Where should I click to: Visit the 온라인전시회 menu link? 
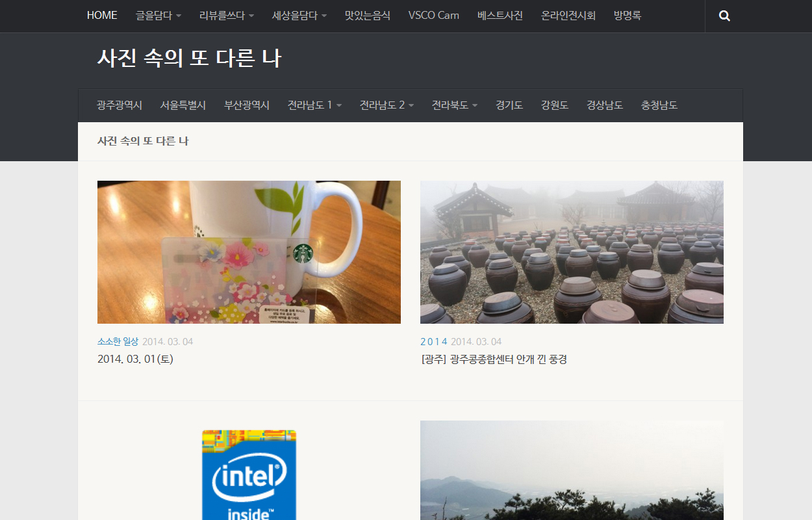coord(568,16)
